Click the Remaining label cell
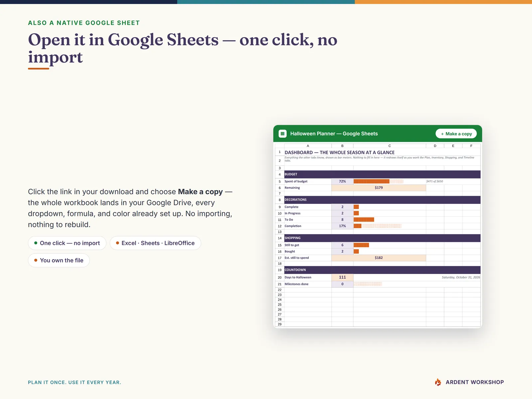 pos(308,188)
